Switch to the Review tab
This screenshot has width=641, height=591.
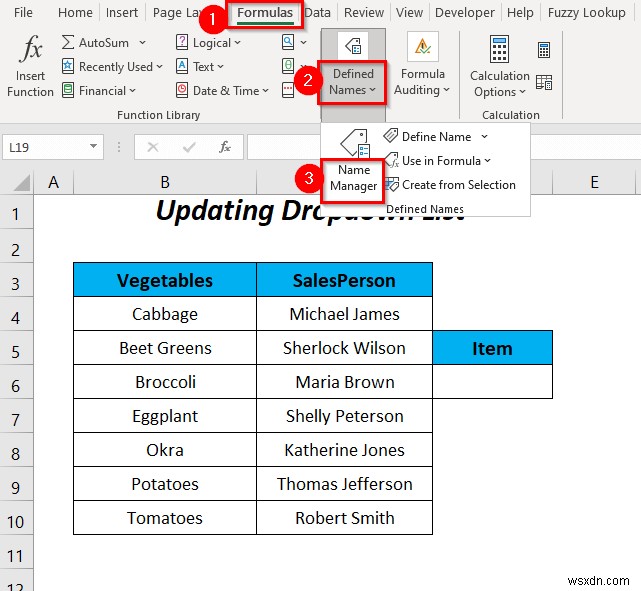coord(364,13)
